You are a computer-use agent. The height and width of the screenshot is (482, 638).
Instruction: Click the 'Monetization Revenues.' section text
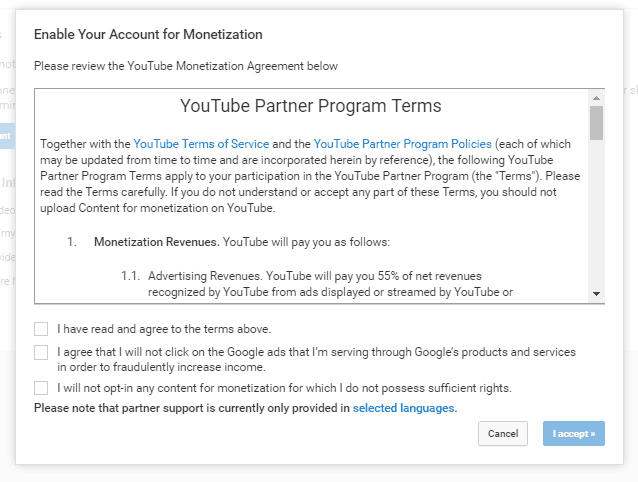(x=157, y=242)
